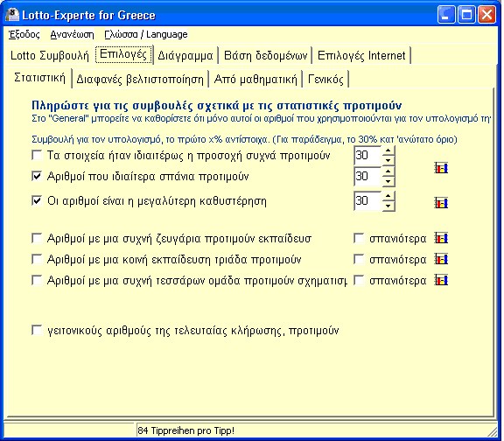Click the window resize grip in status bar

pos(493,431)
